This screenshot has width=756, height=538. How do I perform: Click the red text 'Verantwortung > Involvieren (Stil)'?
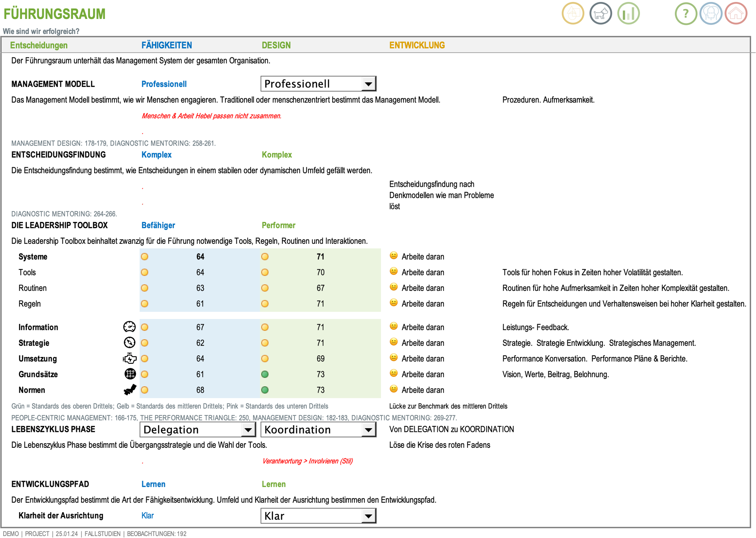coord(307,461)
